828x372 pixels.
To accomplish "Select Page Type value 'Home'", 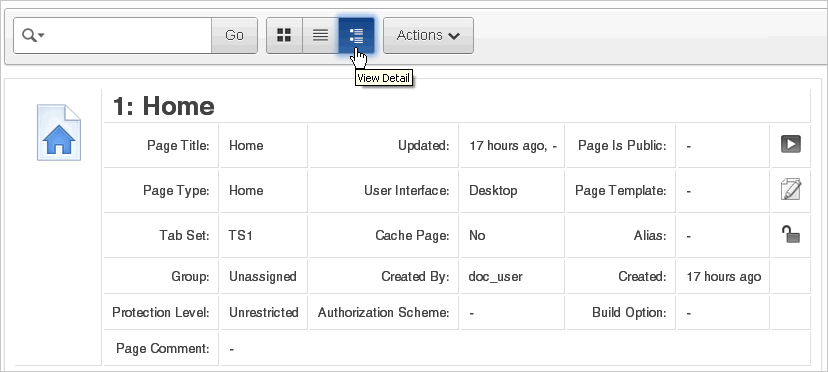I will tap(246, 190).
